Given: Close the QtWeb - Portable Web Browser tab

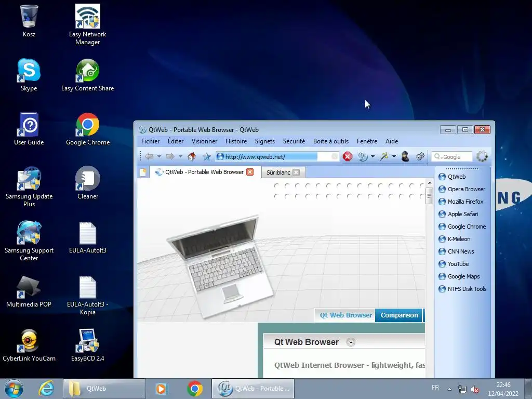Looking at the screenshot, I should (250, 172).
